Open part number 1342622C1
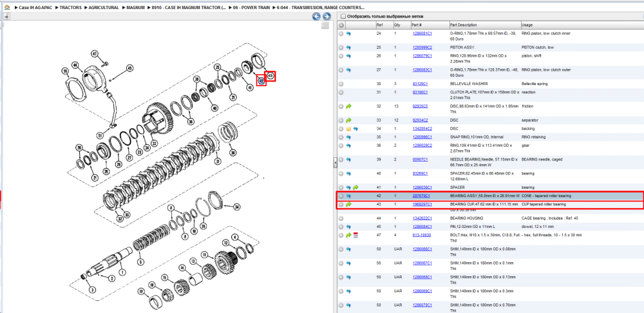 pos(422,218)
